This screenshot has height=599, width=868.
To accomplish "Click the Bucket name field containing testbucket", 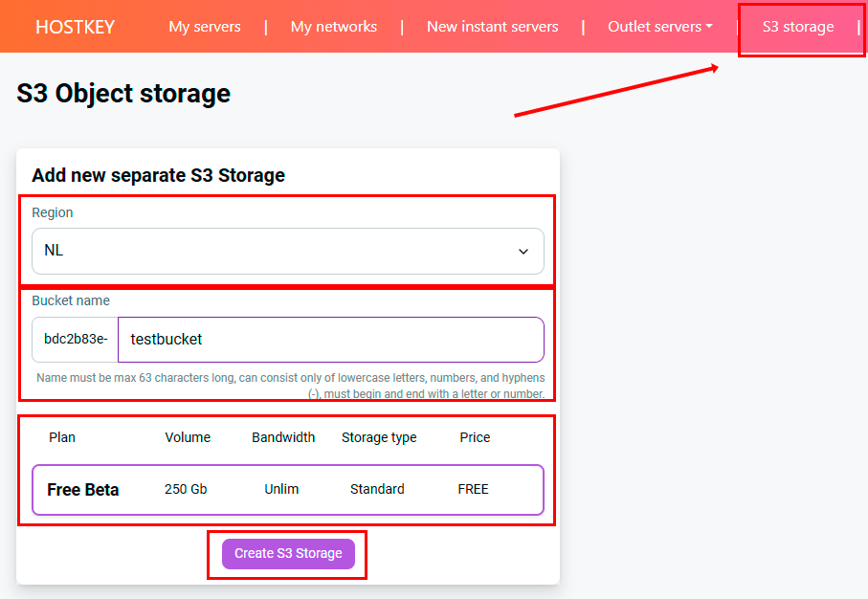I will tap(330, 340).
